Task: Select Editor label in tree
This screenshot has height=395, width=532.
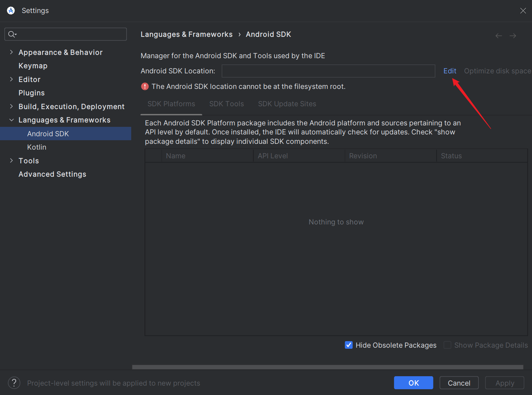Action: point(29,80)
